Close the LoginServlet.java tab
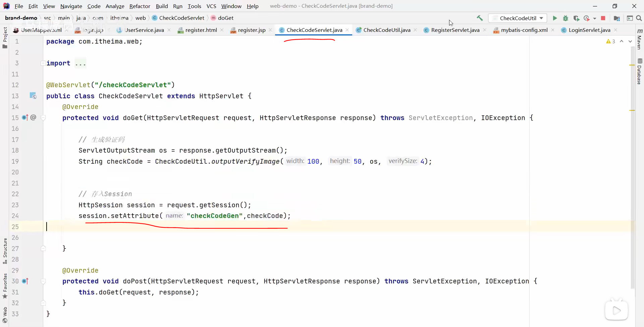This screenshot has width=644, height=327. pyautogui.click(x=615, y=30)
